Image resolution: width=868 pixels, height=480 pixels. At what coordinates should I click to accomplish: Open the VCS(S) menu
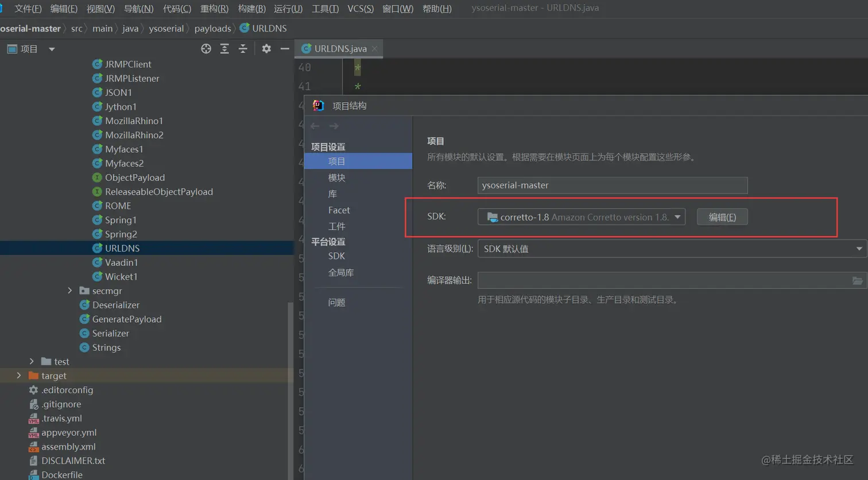click(361, 9)
